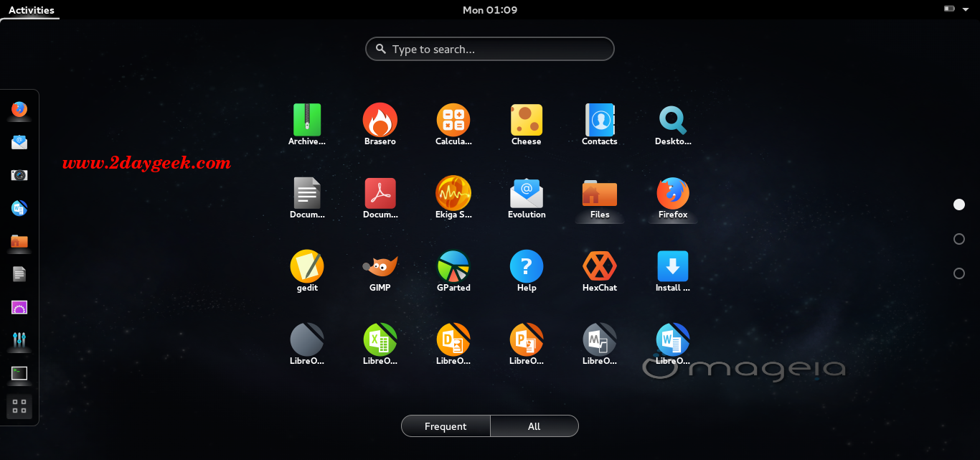The height and width of the screenshot is (460, 980).
Task: Open the orange Files folder in dock
Action: click(19, 241)
